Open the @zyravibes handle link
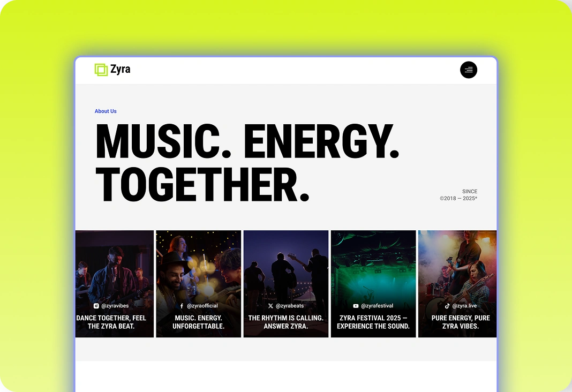Image resolution: width=572 pixels, height=392 pixels. coord(115,306)
